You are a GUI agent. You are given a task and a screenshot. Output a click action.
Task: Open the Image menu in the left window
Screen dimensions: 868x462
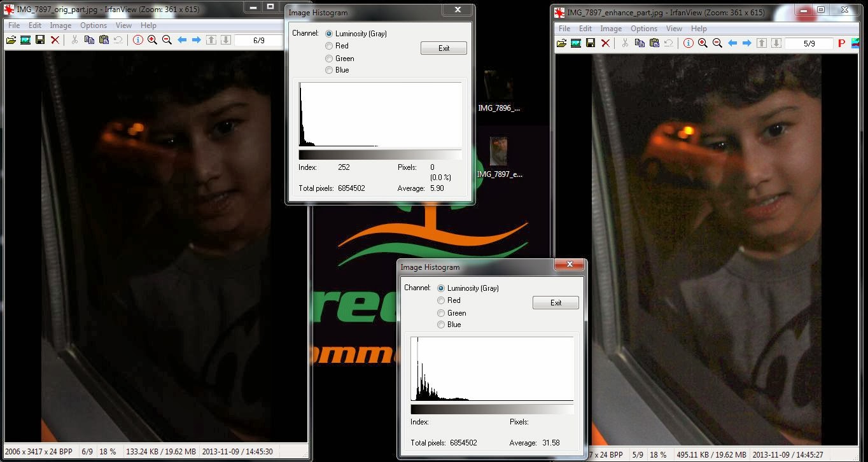[60, 25]
